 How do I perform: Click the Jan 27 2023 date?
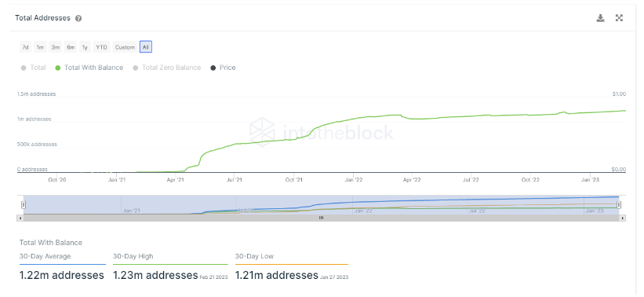[x=334, y=277]
